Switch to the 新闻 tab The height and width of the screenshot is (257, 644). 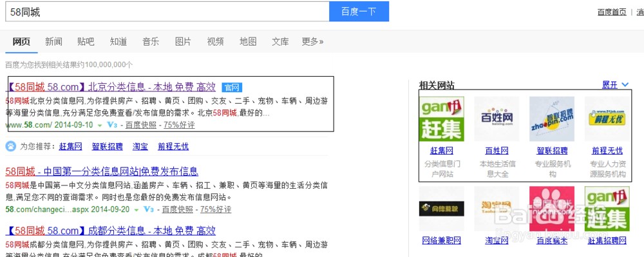54,41
